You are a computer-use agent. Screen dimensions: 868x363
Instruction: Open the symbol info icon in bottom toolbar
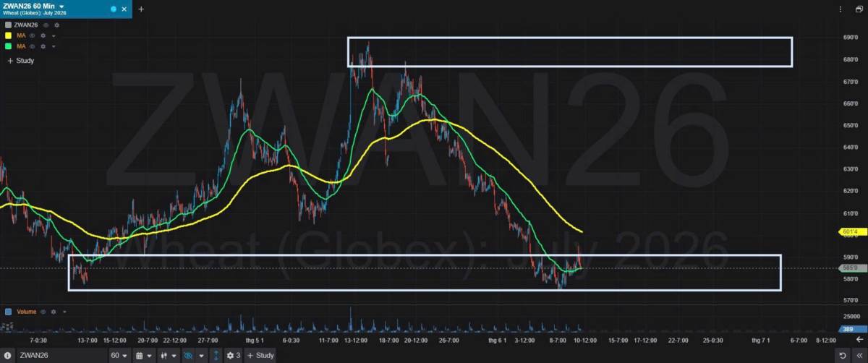point(7,356)
